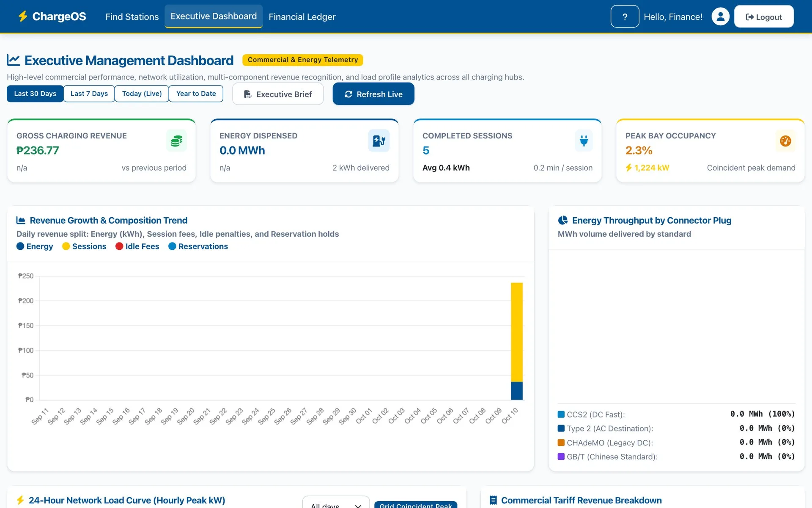The width and height of the screenshot is (812, 508).
Task: Download the Executive Brief PDF
Action: coord(278,94)
